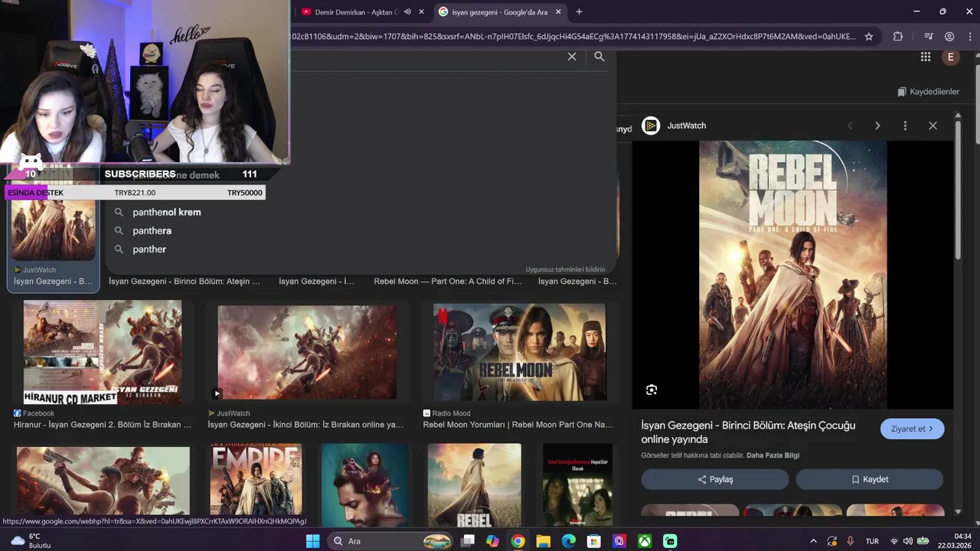Click the address bar URL

coord(573,36)
